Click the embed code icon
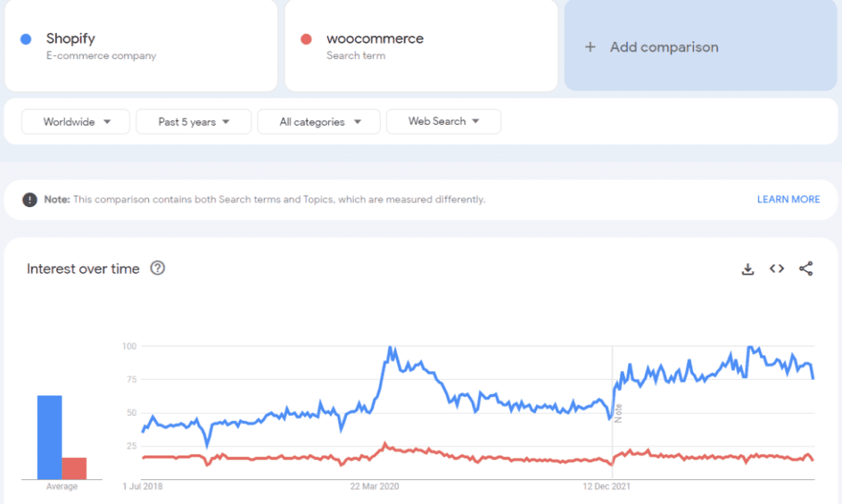The image size is (842, 504). tap(776, 269)
